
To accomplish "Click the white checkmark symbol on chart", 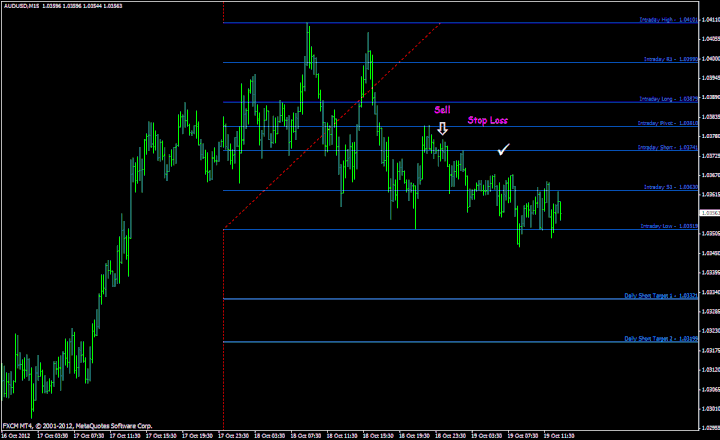I will click(504, 149).
